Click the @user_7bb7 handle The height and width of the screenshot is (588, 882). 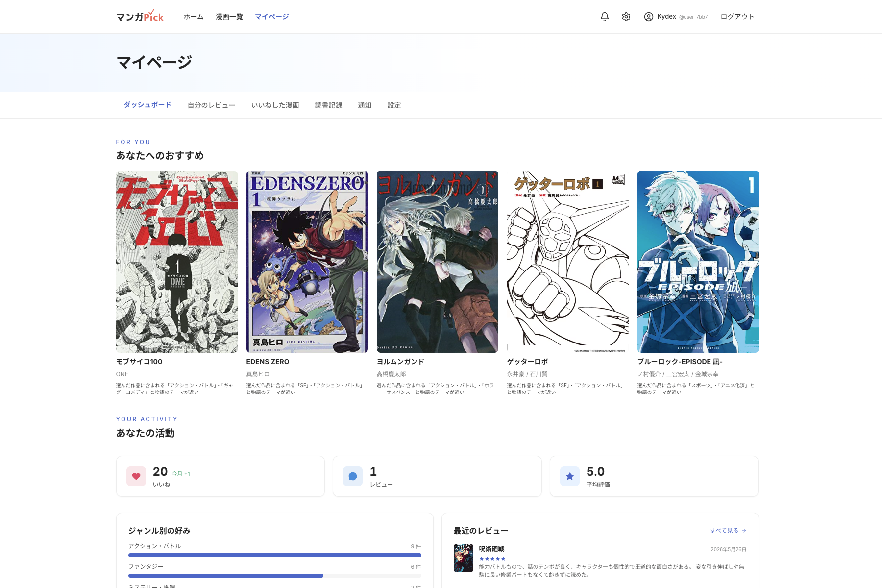coord(693,17)
